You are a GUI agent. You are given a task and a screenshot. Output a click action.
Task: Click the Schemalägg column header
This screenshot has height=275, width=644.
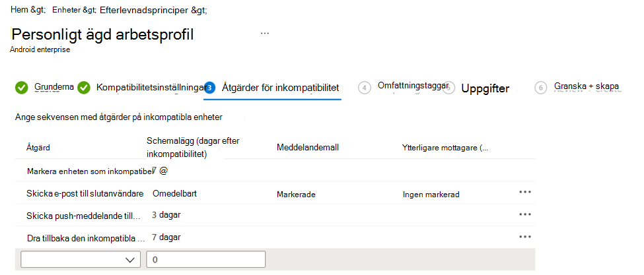point(193,148)
